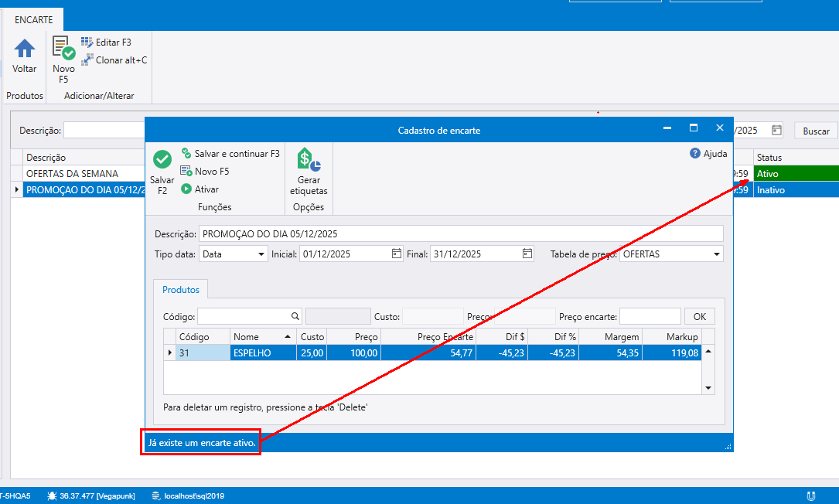Click the Novo F5 ribbon icon
839x504 pixels.
63,49
